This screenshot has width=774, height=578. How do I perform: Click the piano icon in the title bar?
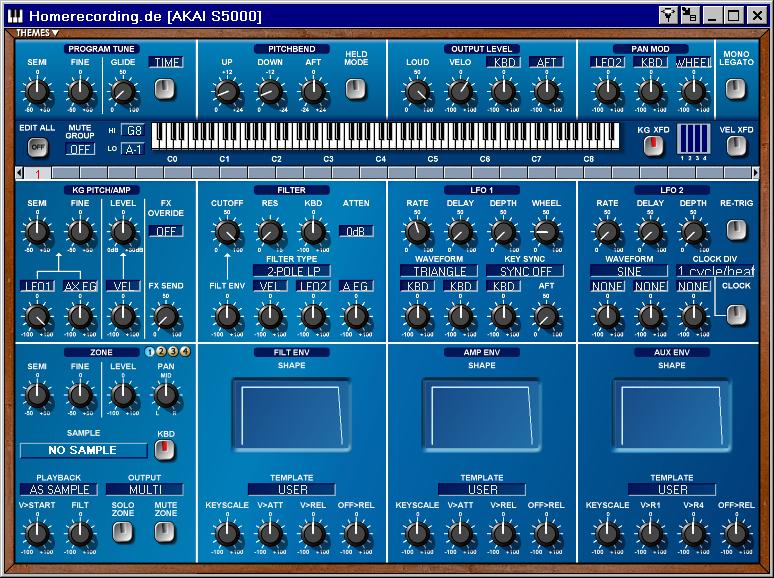click(16, 16)
